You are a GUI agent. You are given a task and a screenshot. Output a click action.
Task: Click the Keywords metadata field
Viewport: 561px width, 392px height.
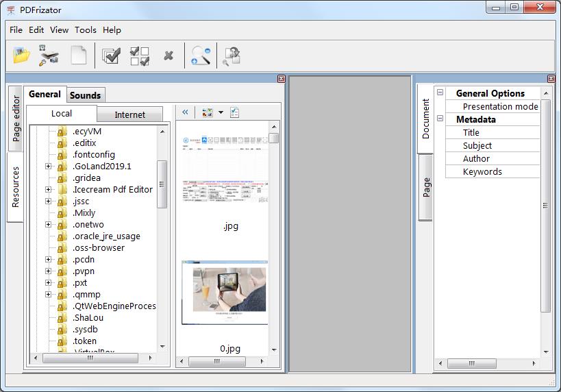click(x=493, y=171)
